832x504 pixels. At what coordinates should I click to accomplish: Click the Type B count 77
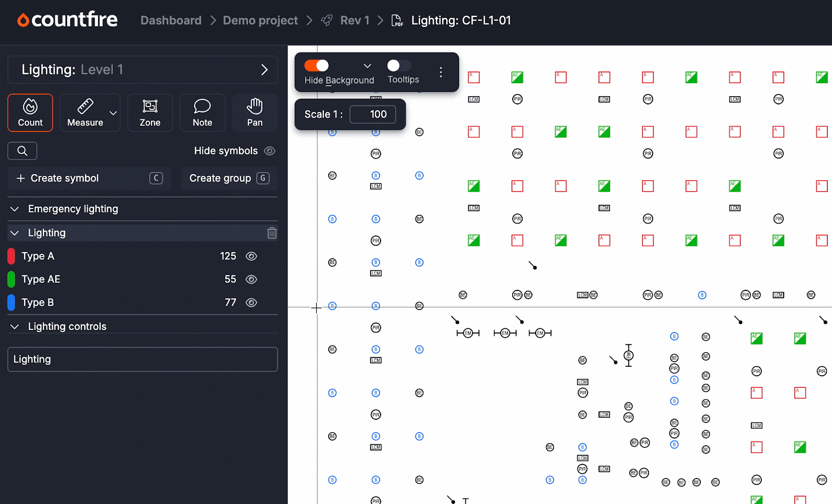coord(230,302)
